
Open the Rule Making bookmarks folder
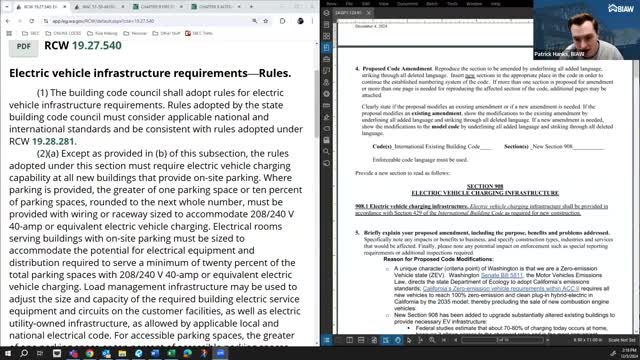click(102, 33)
